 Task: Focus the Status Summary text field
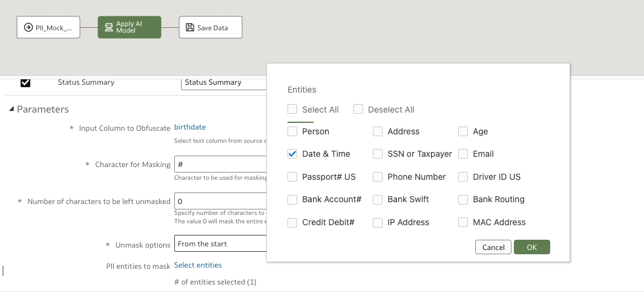click(x=224, y=82)
